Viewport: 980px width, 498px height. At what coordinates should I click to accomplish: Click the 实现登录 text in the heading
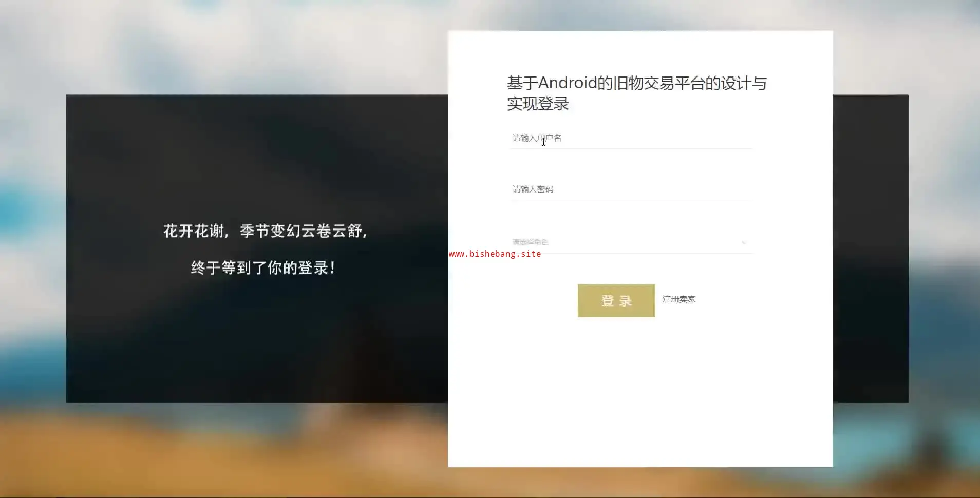point(538,104)
